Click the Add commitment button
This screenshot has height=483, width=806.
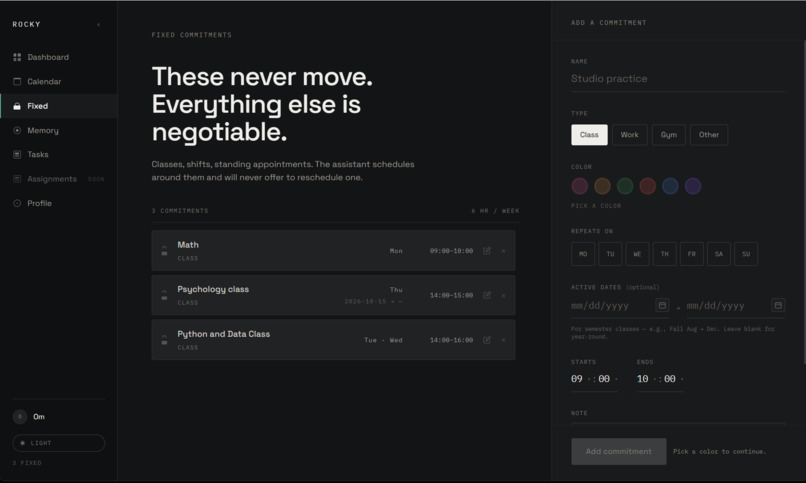tap(619, 451)
